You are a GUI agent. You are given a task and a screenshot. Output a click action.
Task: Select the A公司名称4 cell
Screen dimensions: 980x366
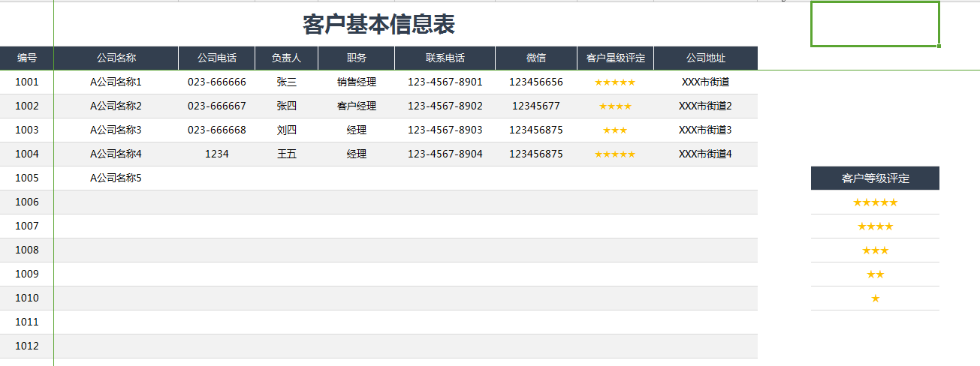pyautogui.click(x=116, y=154)
